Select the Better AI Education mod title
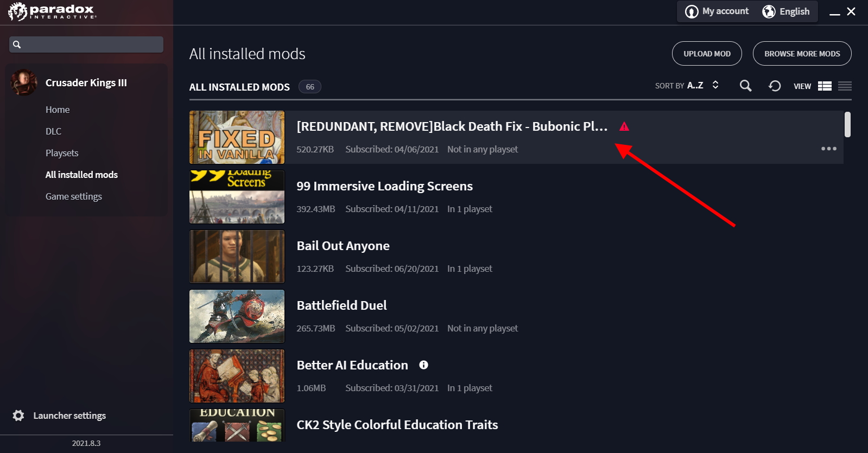 coord(352,365)
